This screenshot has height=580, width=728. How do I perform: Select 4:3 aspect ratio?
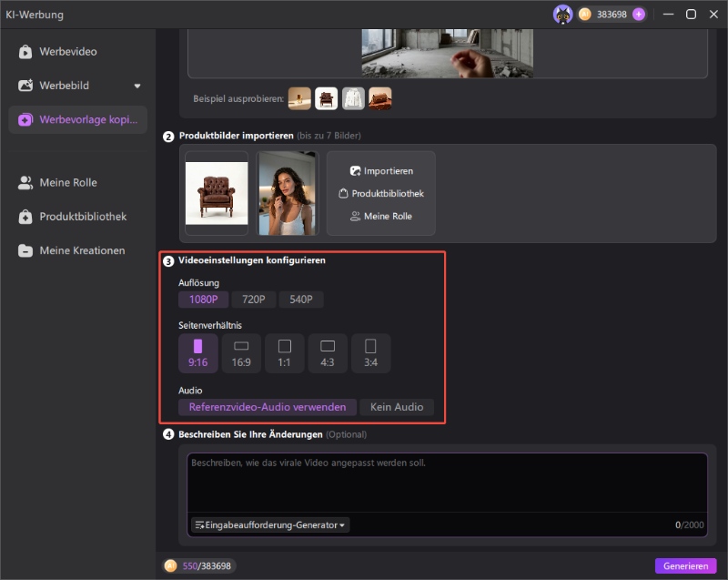tap(328, 353)
